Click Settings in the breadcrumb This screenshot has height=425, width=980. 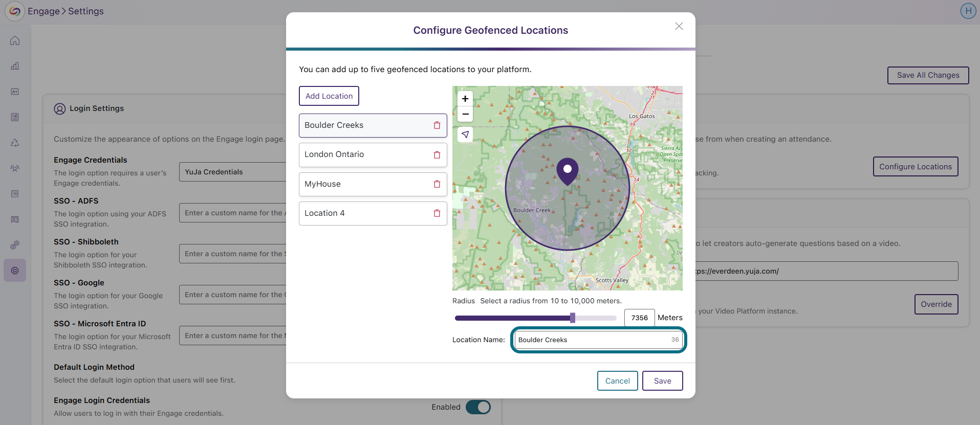coord(86,11)
